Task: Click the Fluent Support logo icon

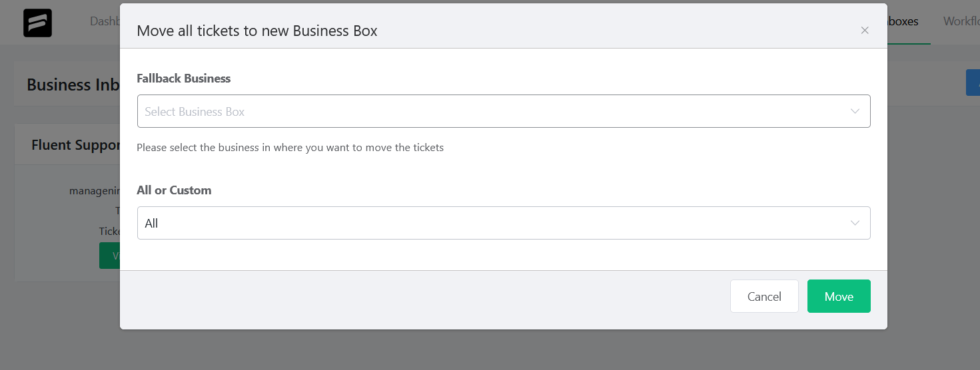Action: point(37,23)
